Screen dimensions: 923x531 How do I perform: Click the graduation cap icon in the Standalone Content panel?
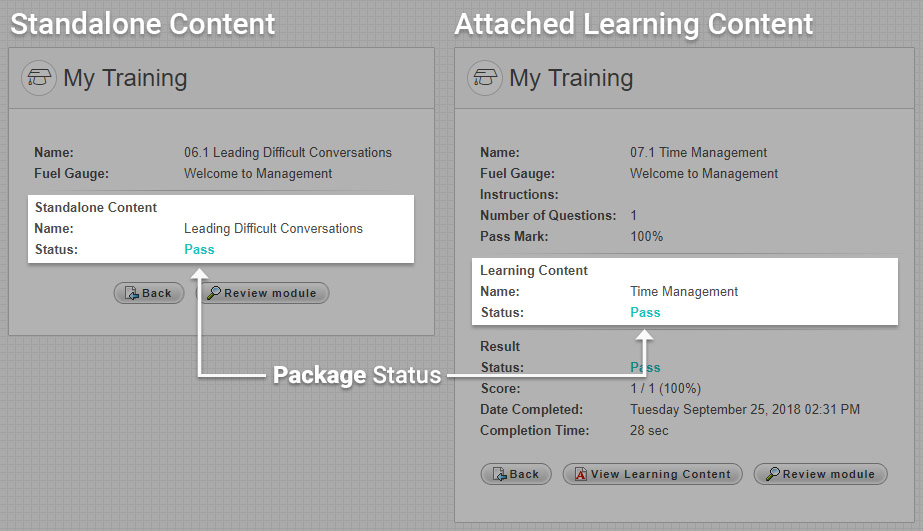click(39, 77)
